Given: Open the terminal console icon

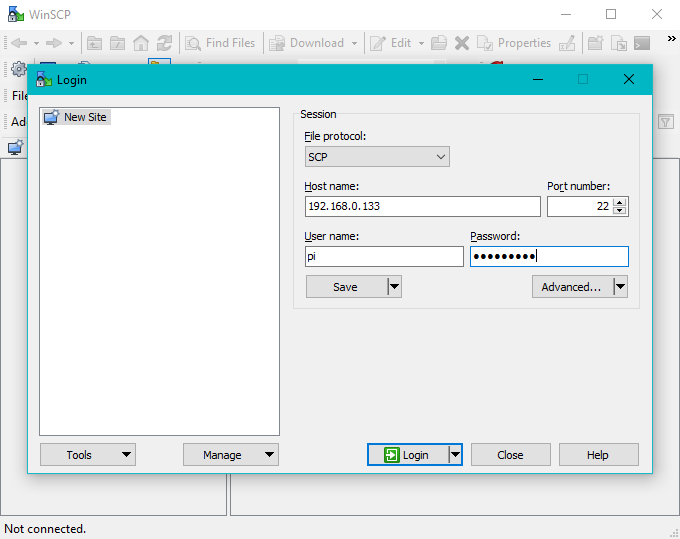Looking at the screenshot, I should (x=642, y=43).
